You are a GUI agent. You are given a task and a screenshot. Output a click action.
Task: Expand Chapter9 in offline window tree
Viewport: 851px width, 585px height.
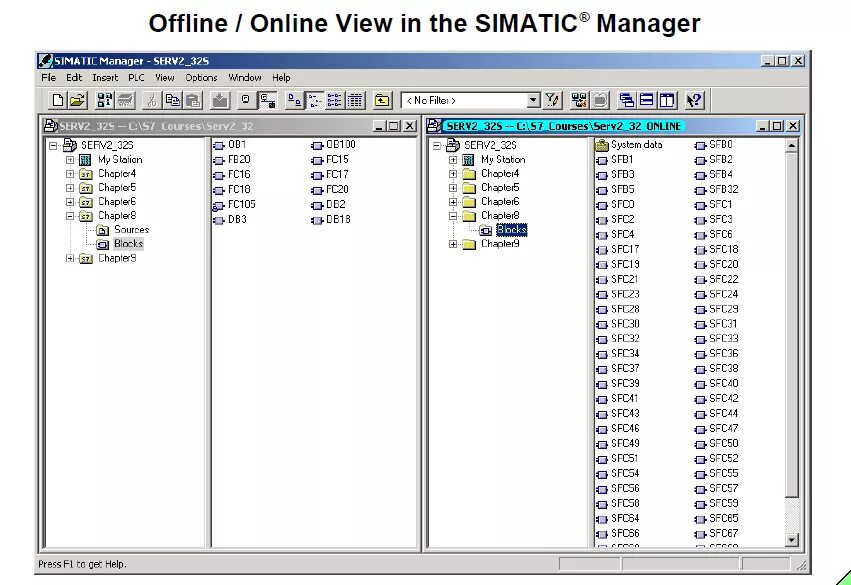(69, 258)
